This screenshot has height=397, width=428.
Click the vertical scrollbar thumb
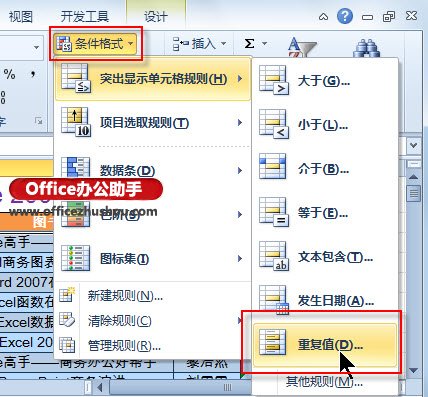(x=414, y=193)
